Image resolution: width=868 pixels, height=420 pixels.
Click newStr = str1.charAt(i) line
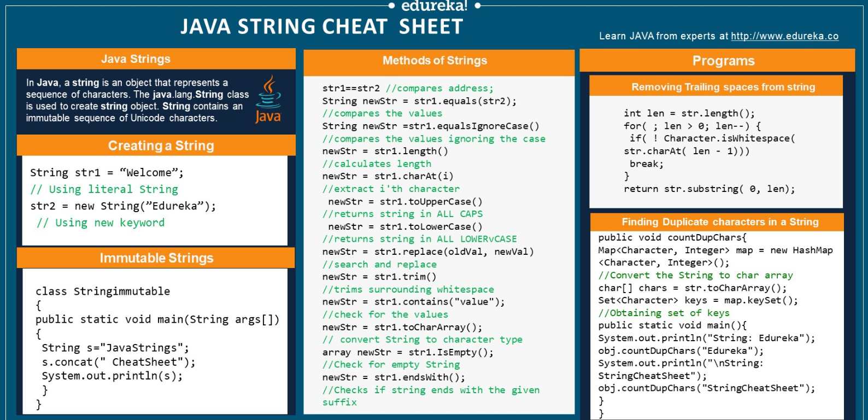388,177
